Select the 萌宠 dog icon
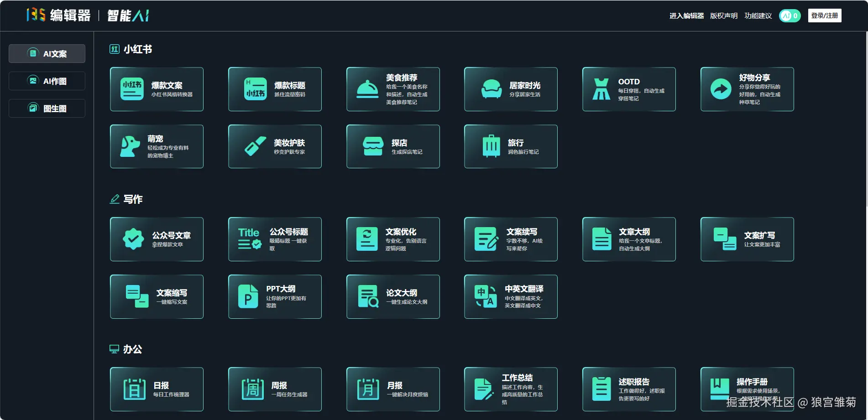Viewport: 868px width, 420px height. click(130, 146)
